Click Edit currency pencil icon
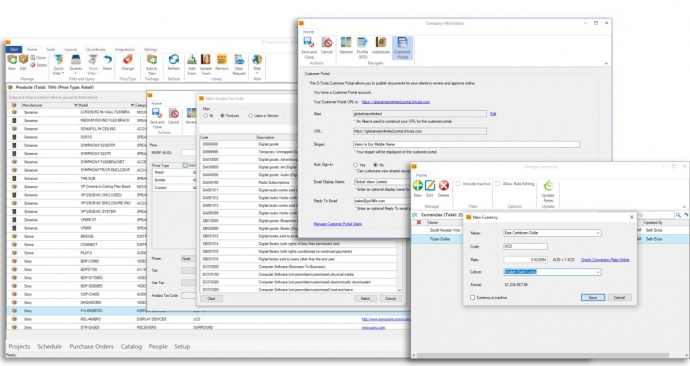Image resolution: width=690 pixels, height=366 pixels. click(x=430, y=186)
